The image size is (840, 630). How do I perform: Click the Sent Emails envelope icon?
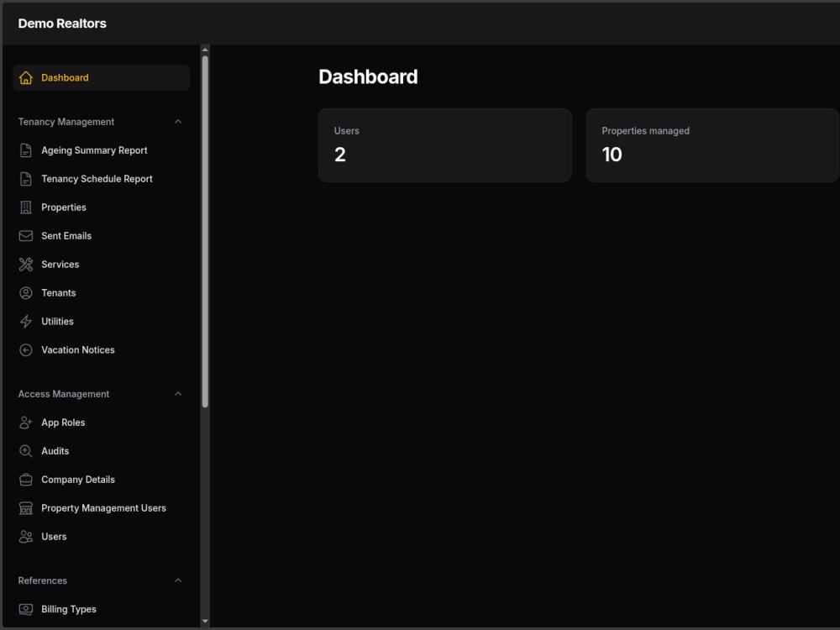26,236
